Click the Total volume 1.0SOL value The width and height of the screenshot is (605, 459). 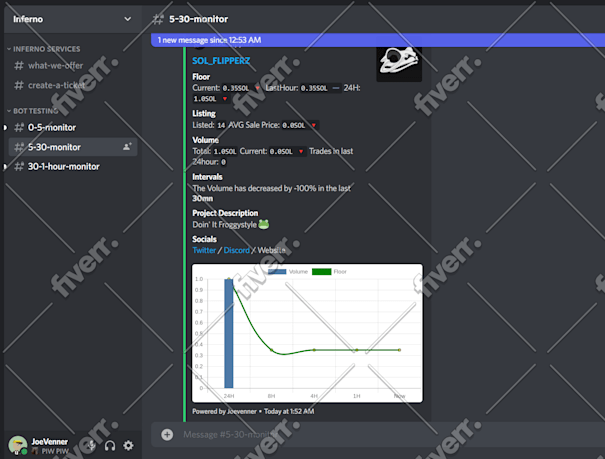225,151
